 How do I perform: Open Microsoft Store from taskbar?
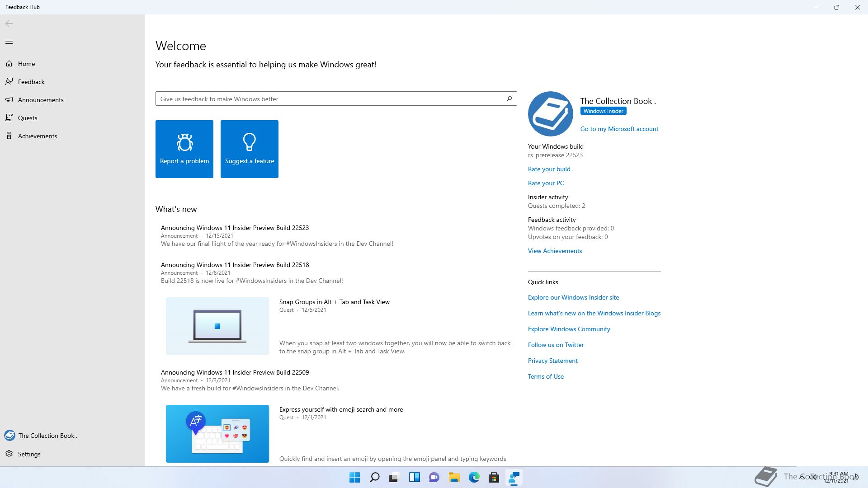pos(494,477)
